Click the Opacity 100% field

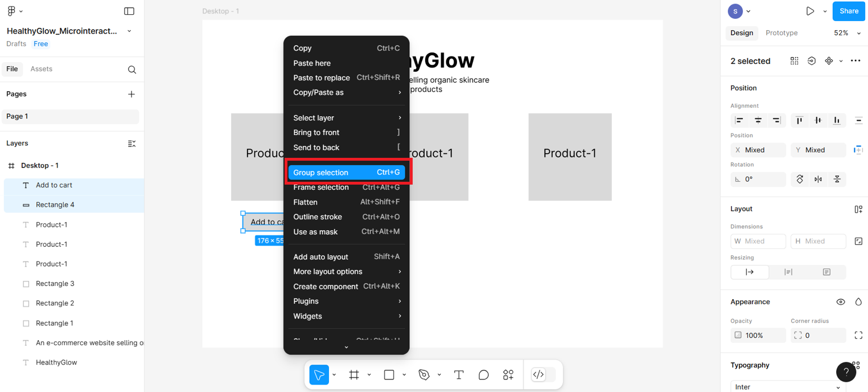pyautogui.click(x=758, y=336)
